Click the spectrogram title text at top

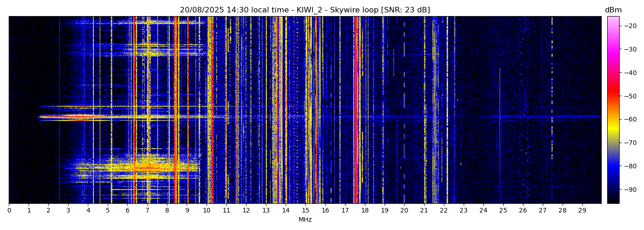[305, 10]
